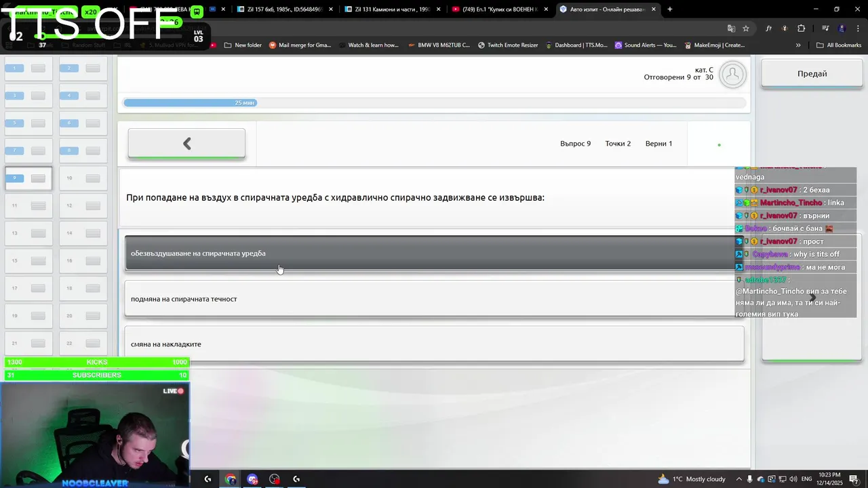The width and height of the screenshot is (868, 488).
Task: Click the ENG language indicator
Action: click(807, 479)
